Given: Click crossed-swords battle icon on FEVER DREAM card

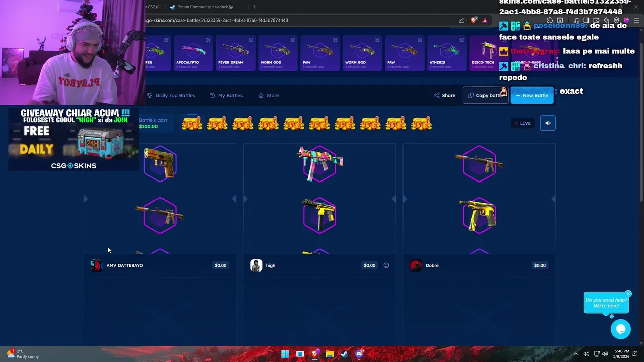Looking at the screenshot, I should coord(251,40).
